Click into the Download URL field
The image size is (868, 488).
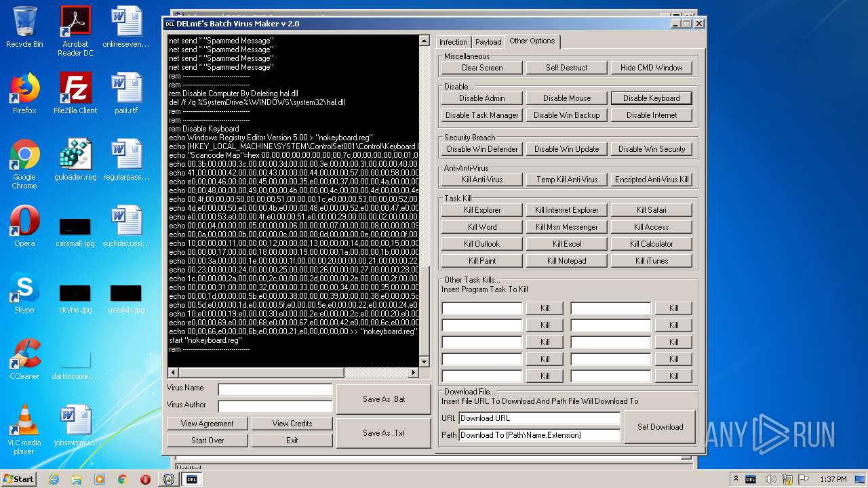[x=540, y=418]
